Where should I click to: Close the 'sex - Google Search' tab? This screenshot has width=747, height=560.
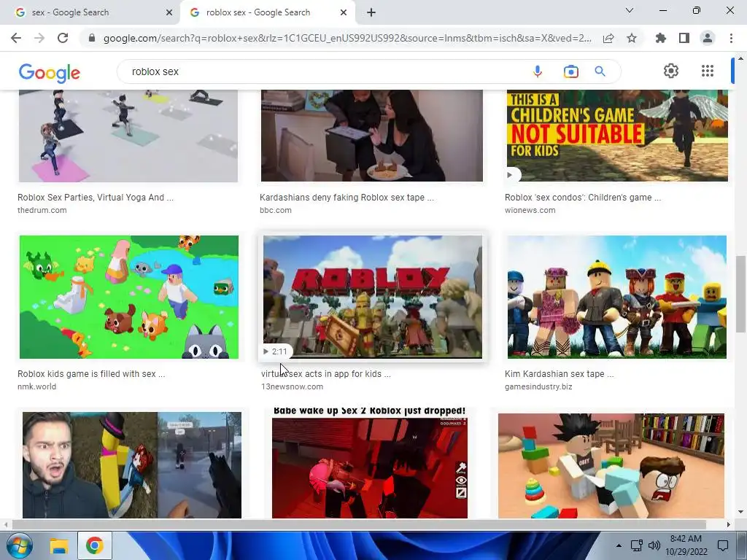[169, 12]
